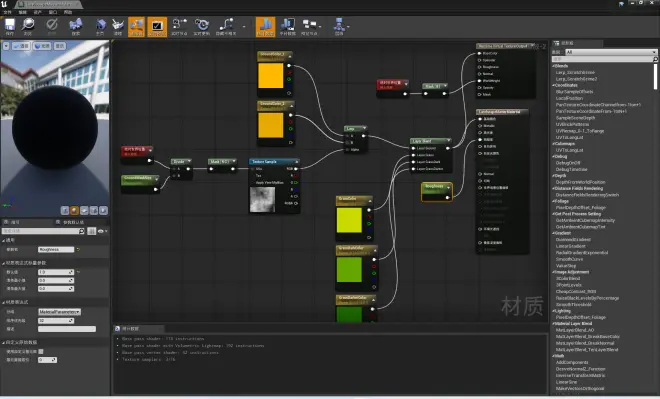Collapse the Gradient category in Palette
Viewport: 660px width, 399px height.
tap(554, 233)
